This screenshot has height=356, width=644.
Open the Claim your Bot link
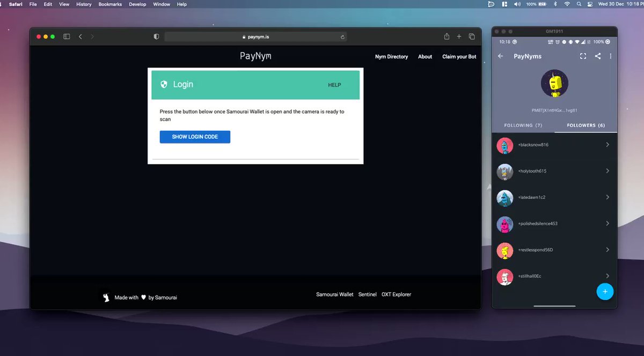coord(459,56)
